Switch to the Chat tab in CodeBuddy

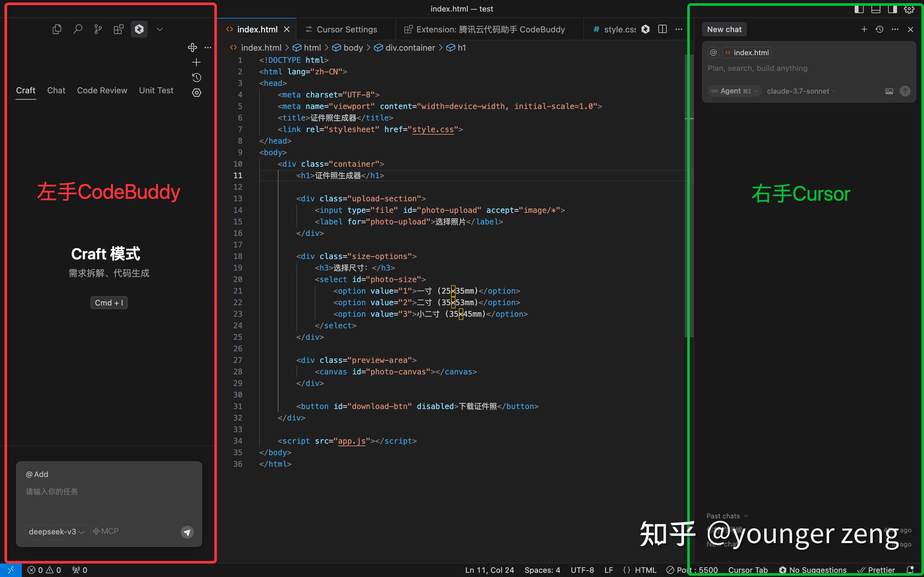[56, 90]
